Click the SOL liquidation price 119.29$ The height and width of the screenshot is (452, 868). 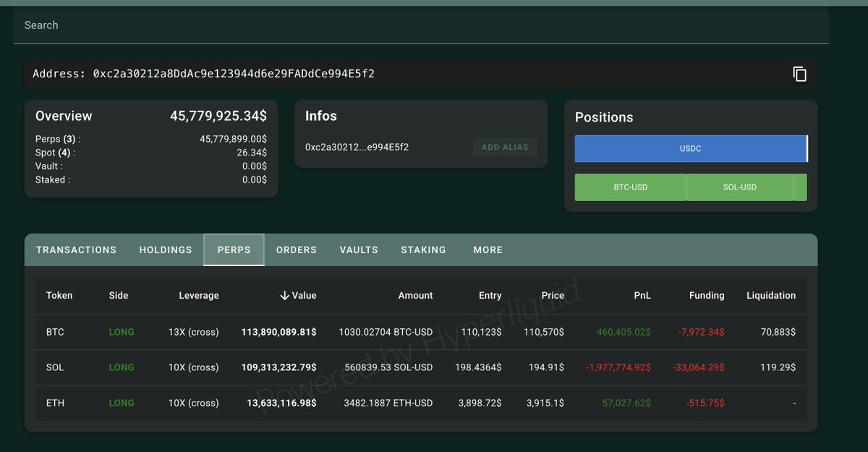click(x=779, y=367)
